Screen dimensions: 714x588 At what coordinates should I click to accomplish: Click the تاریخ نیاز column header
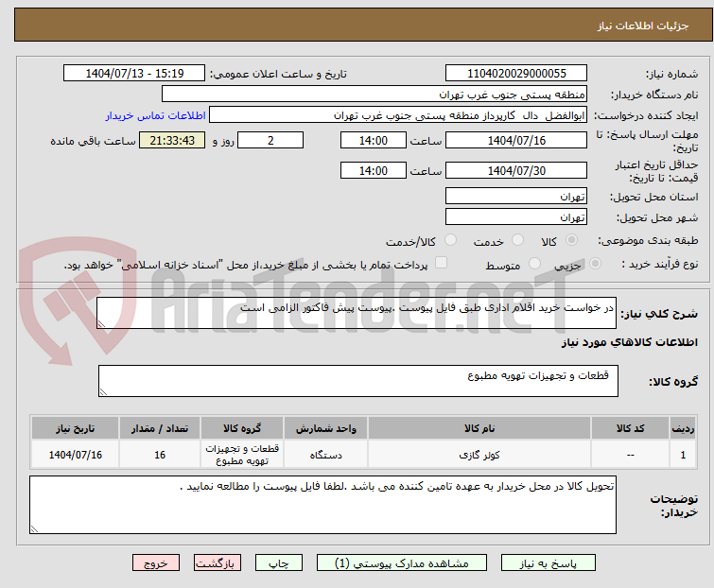(75, 428)
